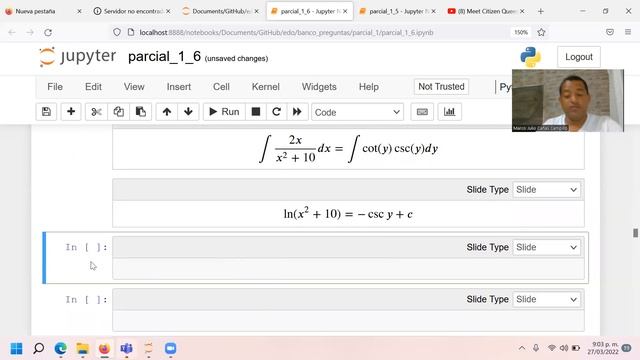
Task: Rename notebook title parcial_1_6
Action: [x=164, y=57]
